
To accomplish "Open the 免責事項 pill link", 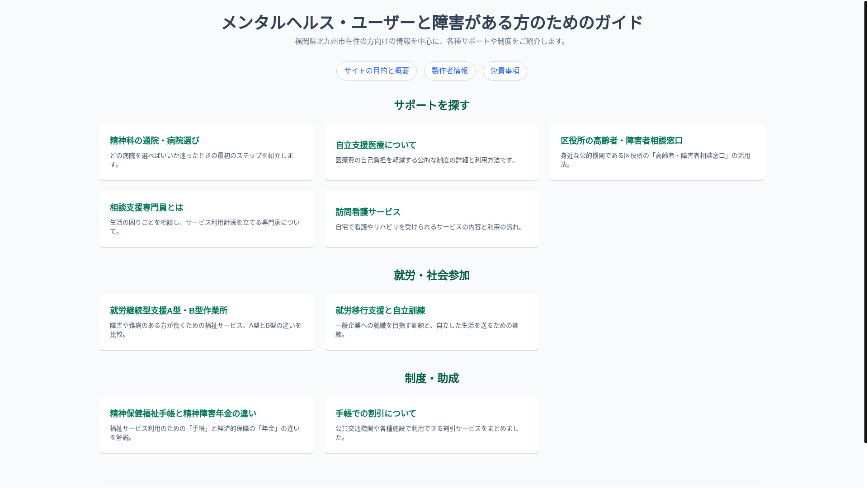I will tap(505, 71).
